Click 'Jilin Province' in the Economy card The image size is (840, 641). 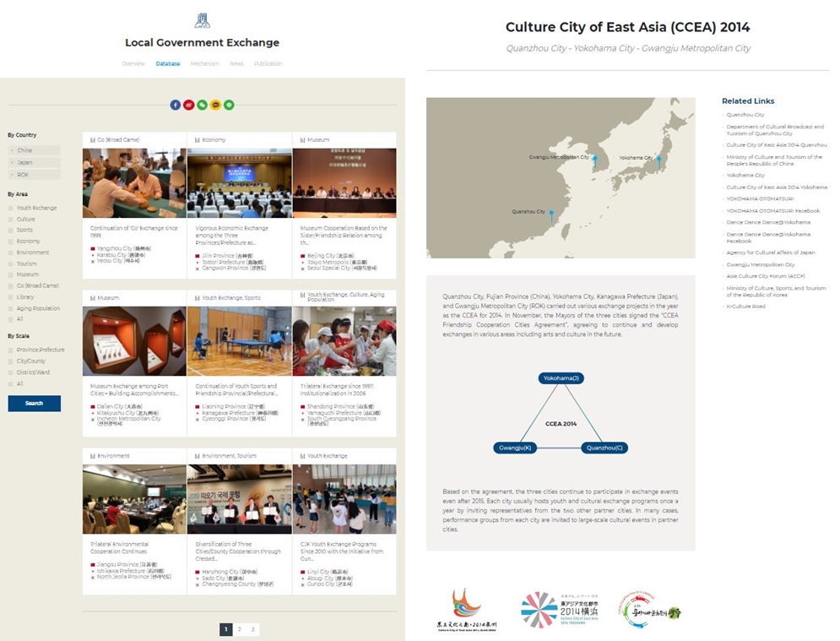tap(227, 256)
